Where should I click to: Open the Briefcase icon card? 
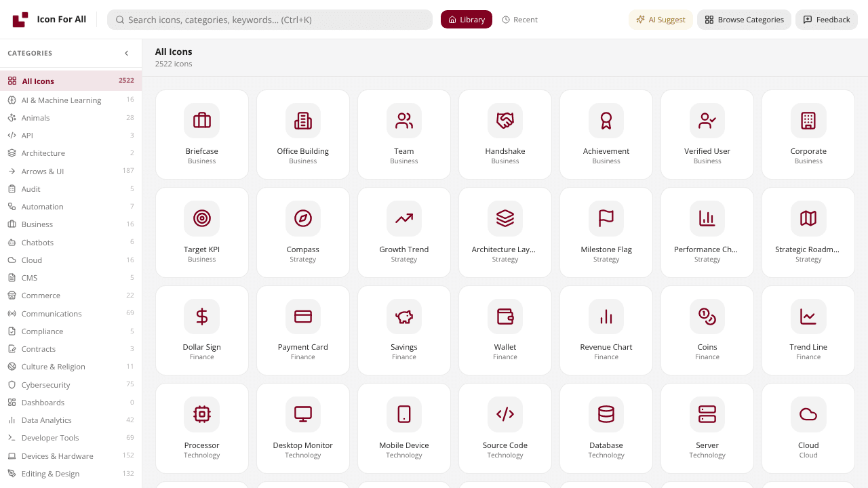click(202, 134)
